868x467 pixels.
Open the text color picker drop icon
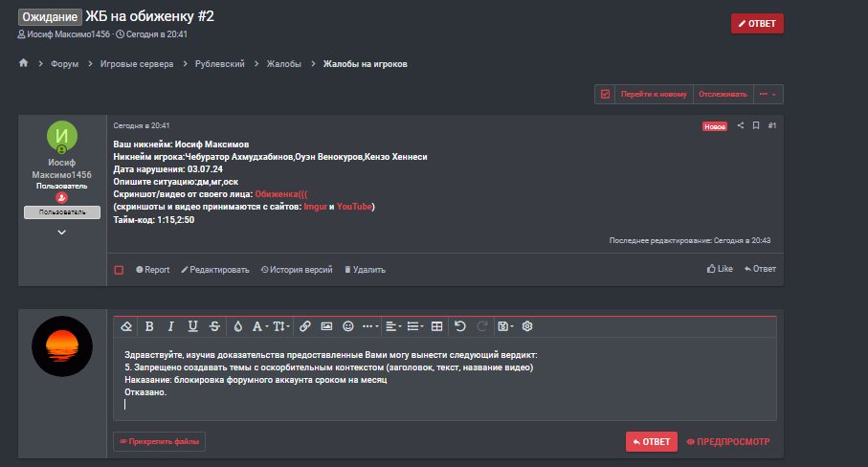click(237, 326)
